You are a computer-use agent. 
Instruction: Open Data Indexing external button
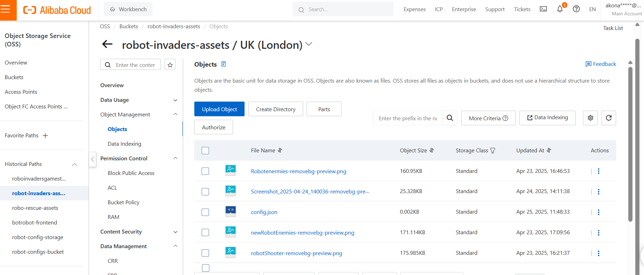[547, 118]
